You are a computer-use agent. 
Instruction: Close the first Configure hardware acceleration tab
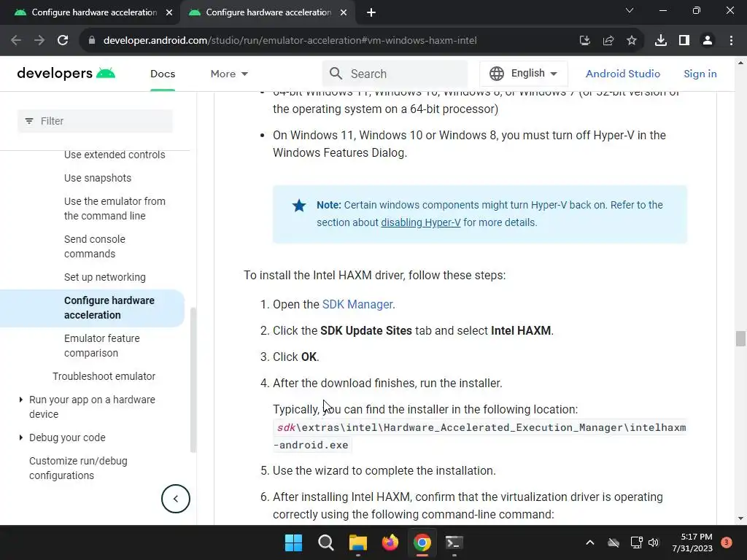pos(169,12)
